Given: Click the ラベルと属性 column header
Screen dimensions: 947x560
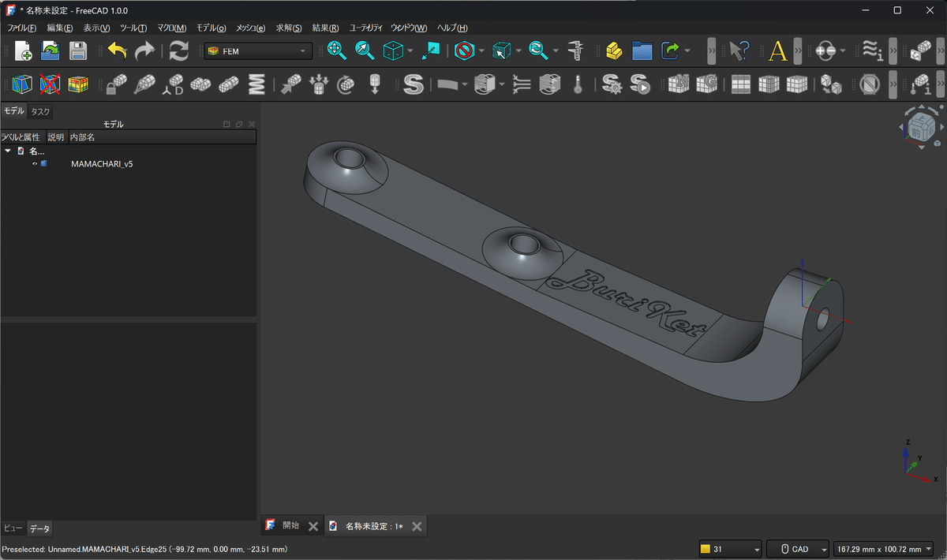Looking at the screenshot, I should [x=21, y=137].
